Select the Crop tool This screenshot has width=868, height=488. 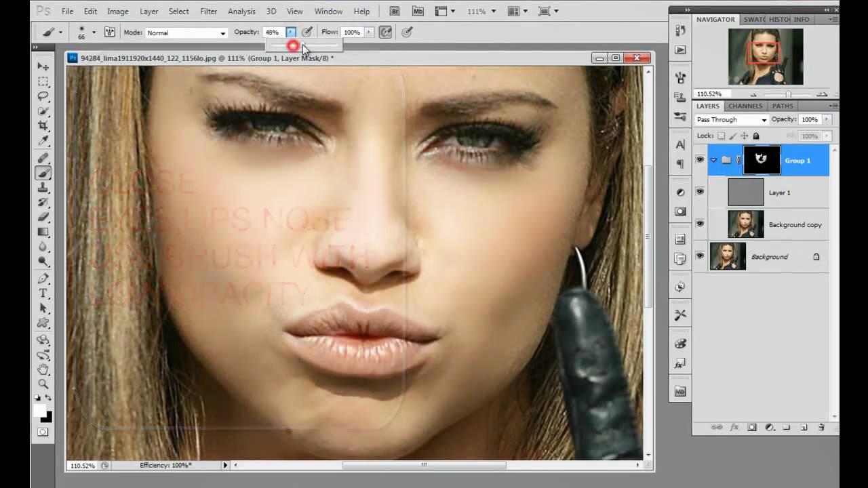click(43, 126)
